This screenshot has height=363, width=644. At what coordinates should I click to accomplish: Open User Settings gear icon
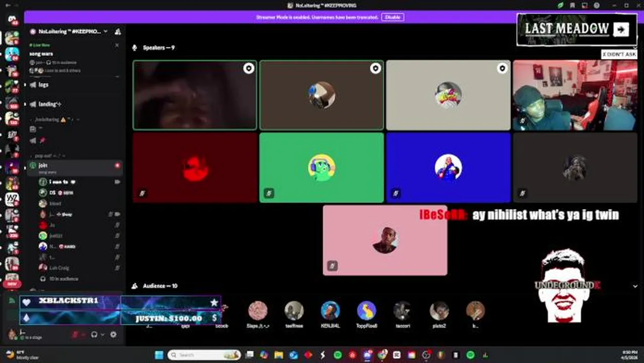[x=113, y=334]
